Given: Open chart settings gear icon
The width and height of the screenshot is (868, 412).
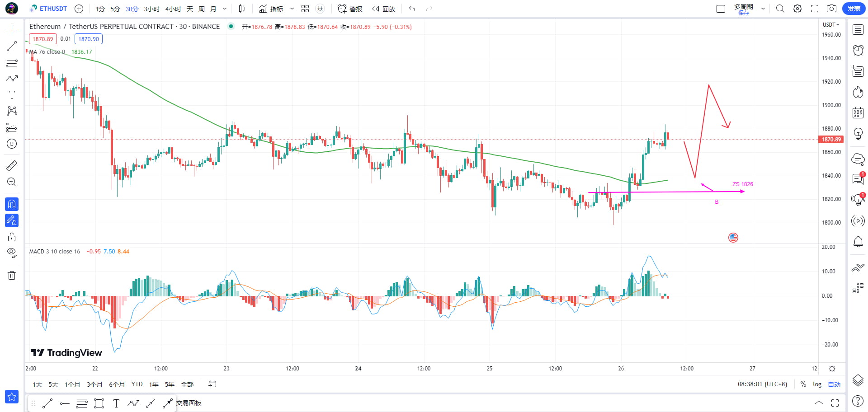Looking at the screenshot, I should click(797, 9).
